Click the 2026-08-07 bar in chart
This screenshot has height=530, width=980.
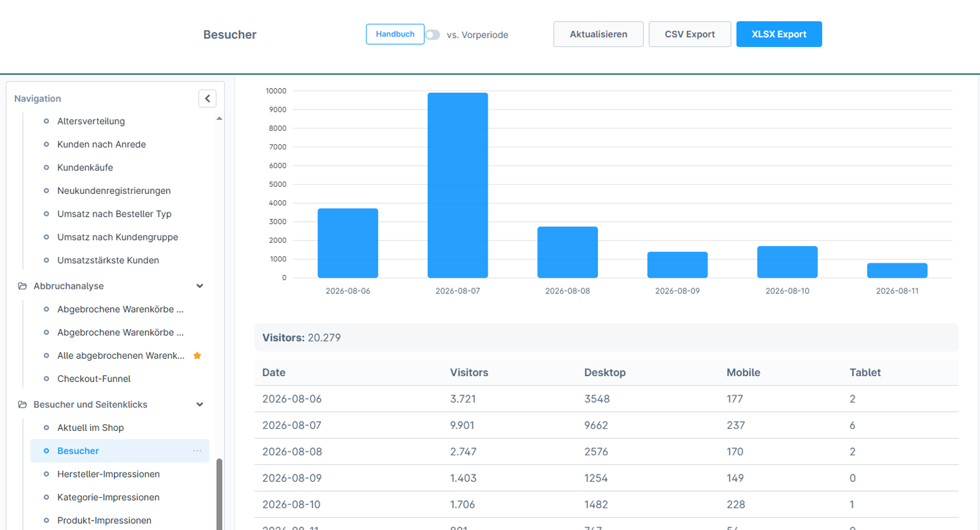[x=458, y=185]
